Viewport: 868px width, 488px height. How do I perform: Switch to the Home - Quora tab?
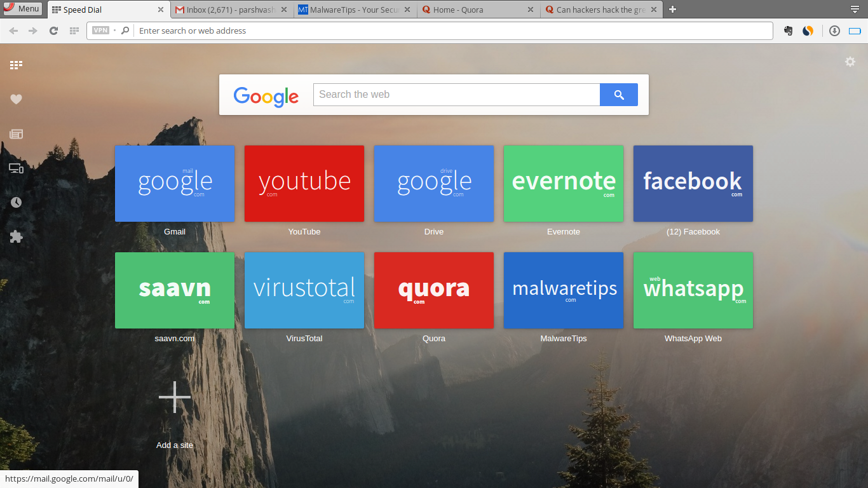tap(479, 10)
